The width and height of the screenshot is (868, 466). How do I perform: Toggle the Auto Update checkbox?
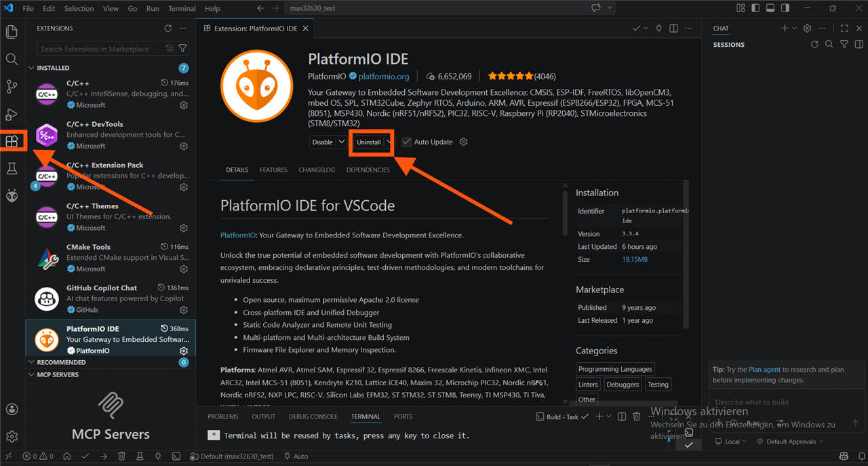click(x=407, y=142)
